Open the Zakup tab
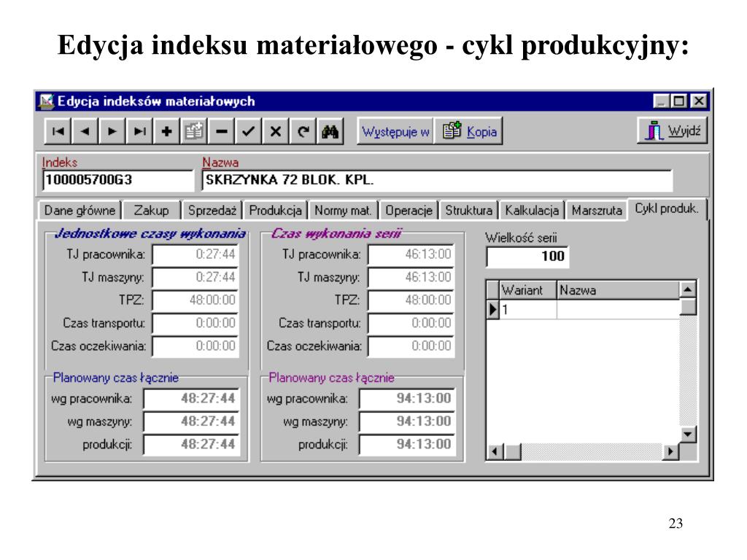Image resolution: width=747 pixels, height=560 pixels. pos(152,210)
